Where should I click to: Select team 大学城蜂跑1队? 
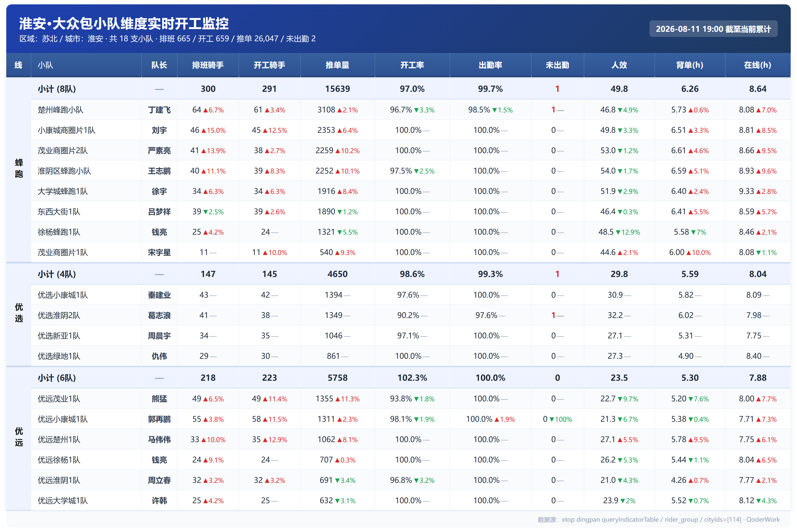click(62, 191)
